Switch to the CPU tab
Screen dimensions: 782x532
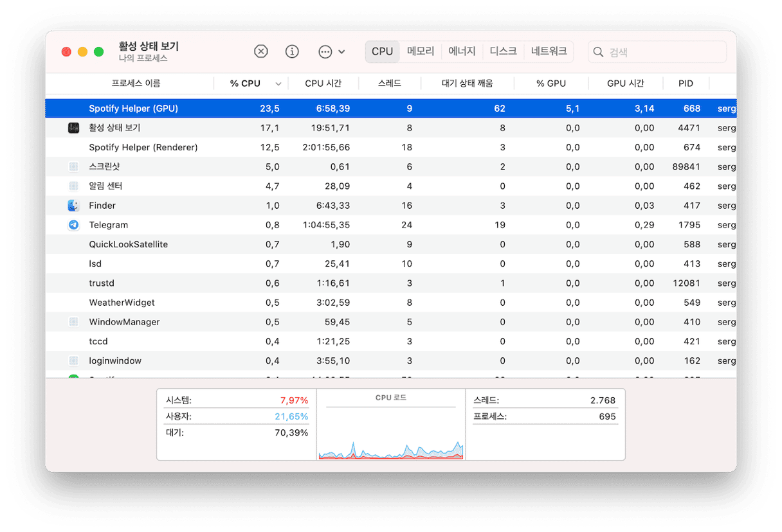[x=383, y=51]
